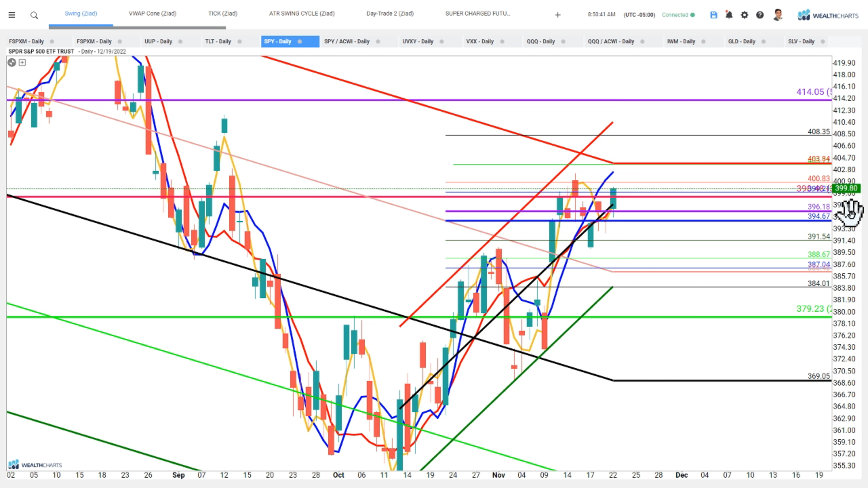Open the alerts bell icon

[x=729, y=15]
